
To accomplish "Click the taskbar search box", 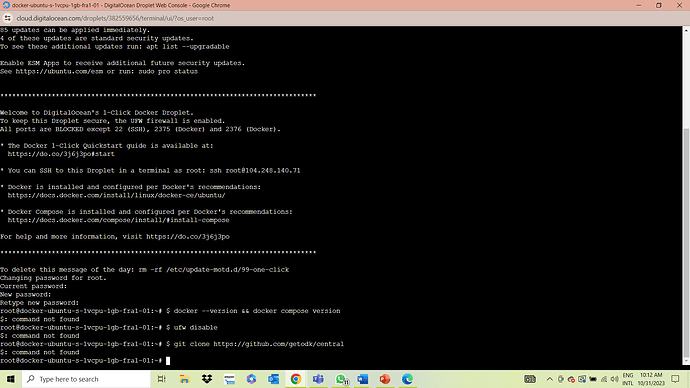I will pyautogui.click(x=86, y=379).
